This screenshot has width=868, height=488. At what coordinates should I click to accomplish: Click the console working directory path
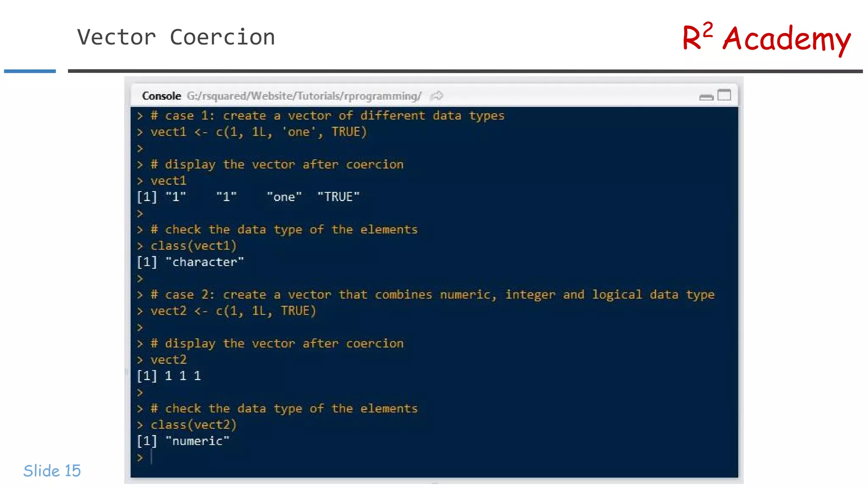click(304, 96)
